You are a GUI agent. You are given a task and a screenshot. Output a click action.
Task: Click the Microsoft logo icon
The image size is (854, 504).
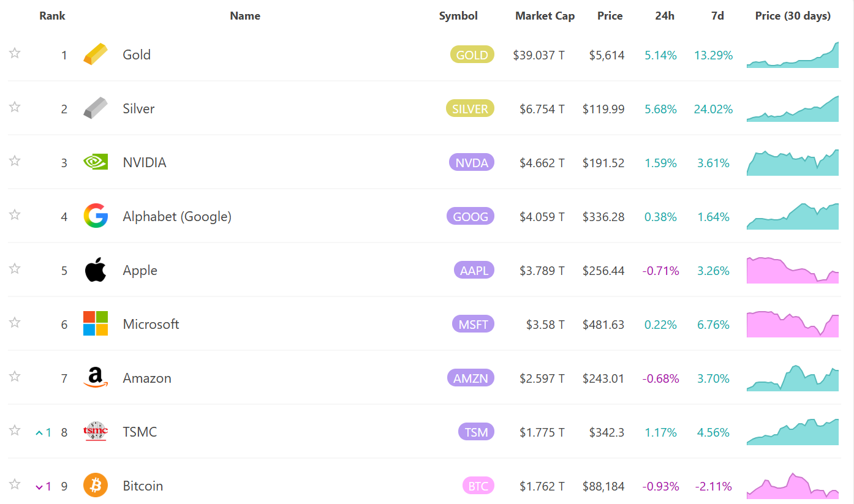click(x=96, y=323)
